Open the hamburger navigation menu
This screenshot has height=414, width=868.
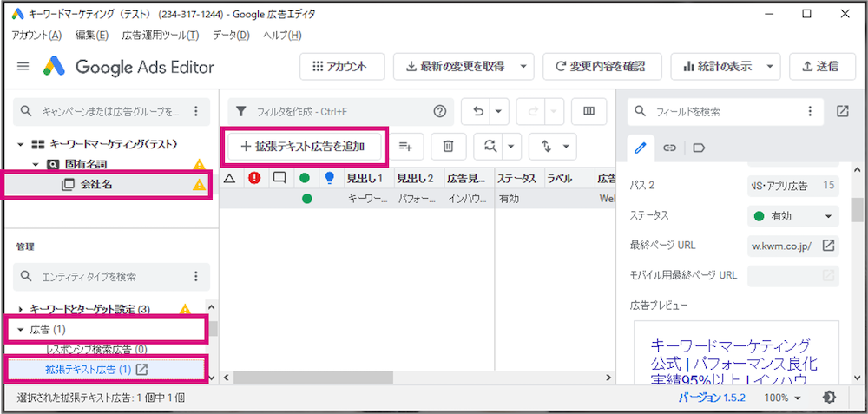click(23, 67)
